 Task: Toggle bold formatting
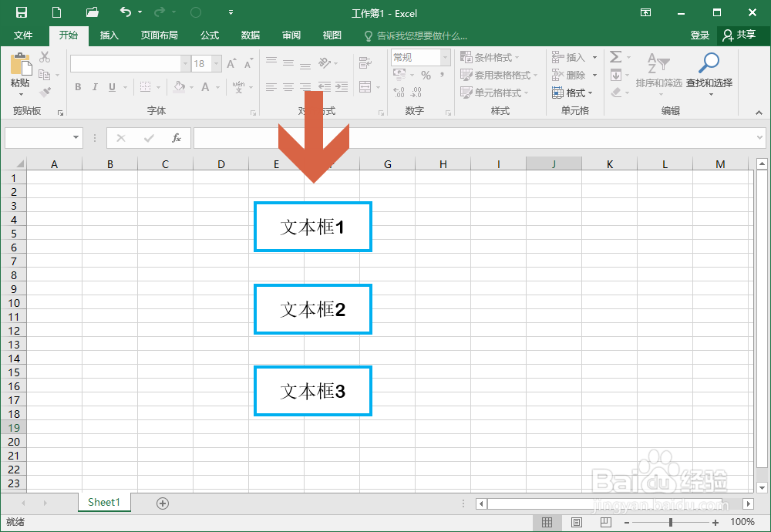click(78, 87)
